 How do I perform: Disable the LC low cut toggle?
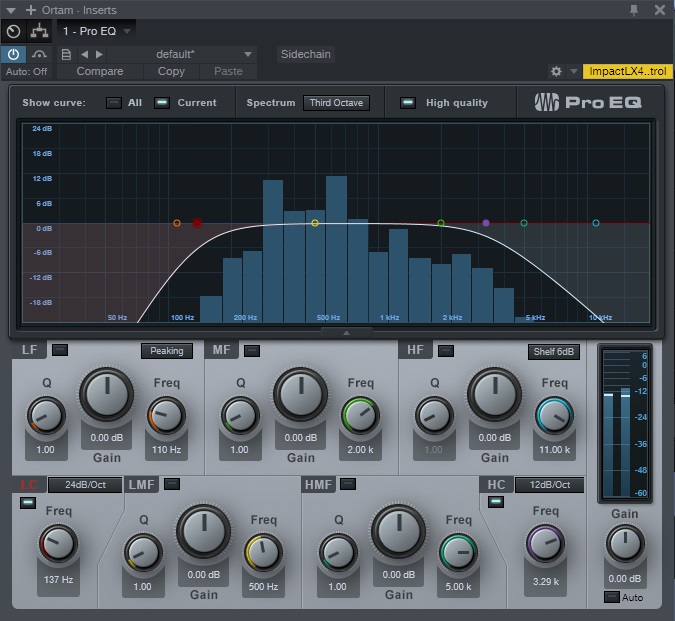(28, 503)
